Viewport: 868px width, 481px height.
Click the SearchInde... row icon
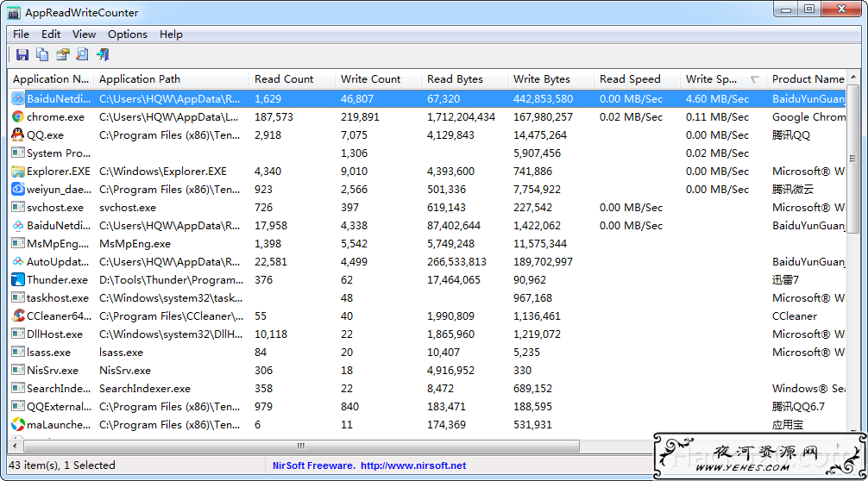coord(18,388)
